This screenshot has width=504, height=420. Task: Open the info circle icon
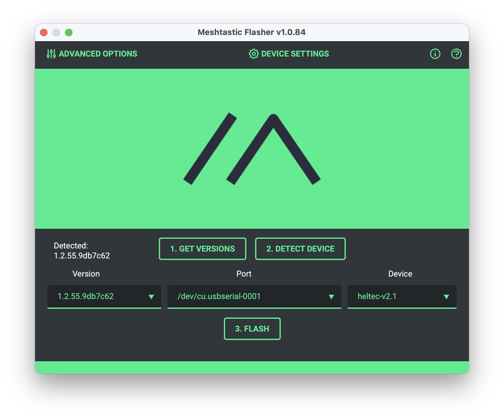[x=435, y=54]
